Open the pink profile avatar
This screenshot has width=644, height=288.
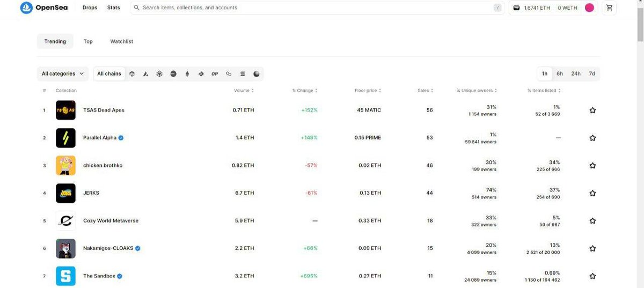pos(589,8)
